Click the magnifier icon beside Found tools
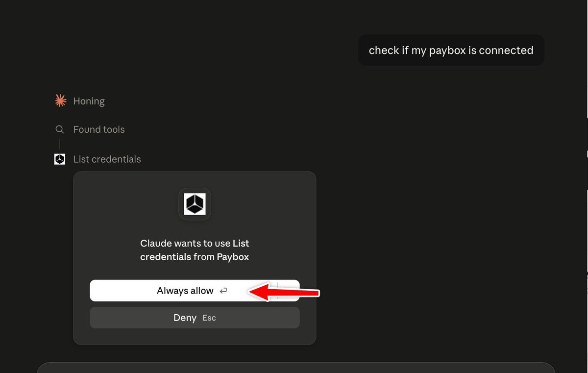588x373 pixels. [60, 129]
